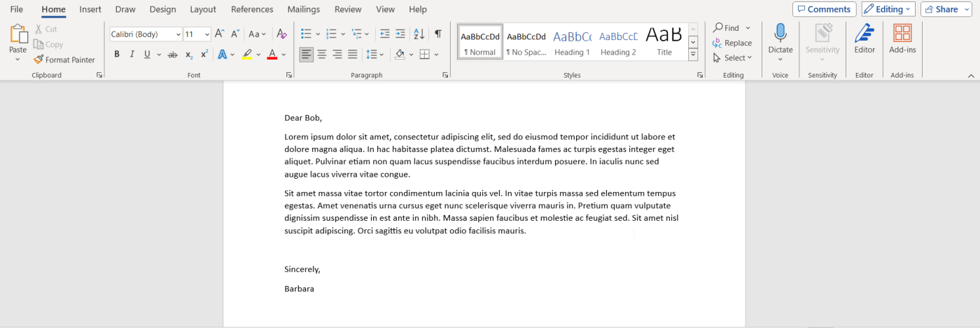Screen dimensions: 980x328
Task: Open the Add-ins gallery
Action: click(x=902, y=39)
